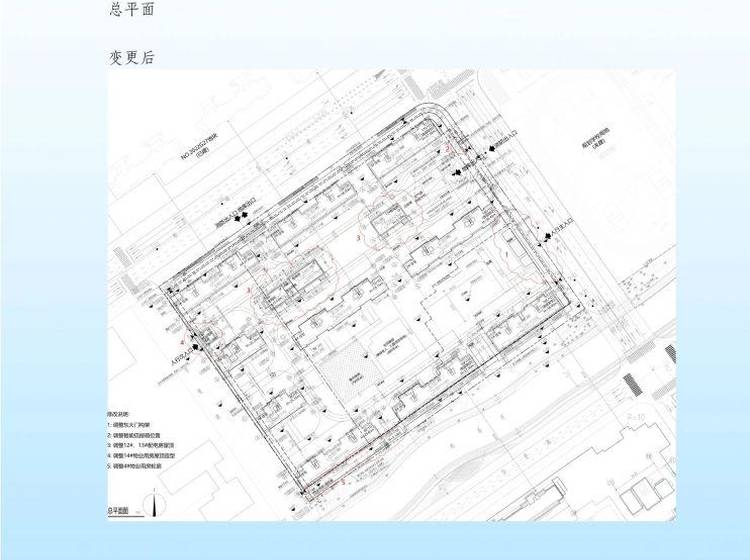Select red revision marker number 4

click(x=183, y=341)
